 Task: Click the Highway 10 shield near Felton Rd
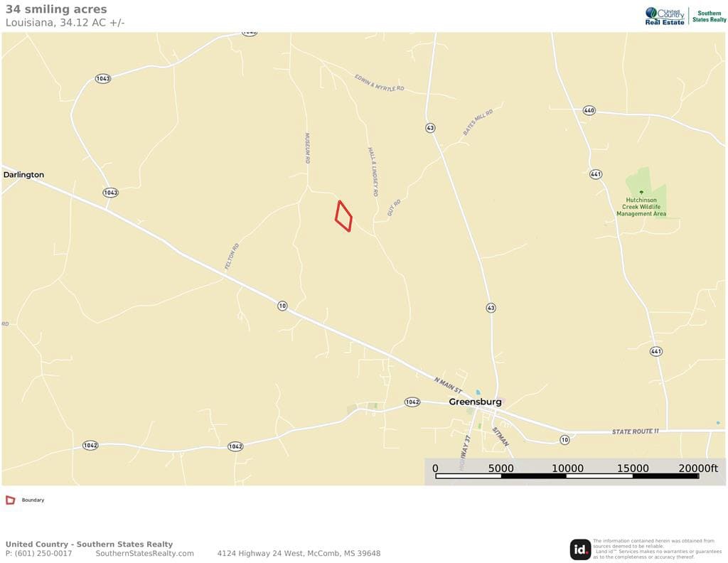click(x=282, y=306)
